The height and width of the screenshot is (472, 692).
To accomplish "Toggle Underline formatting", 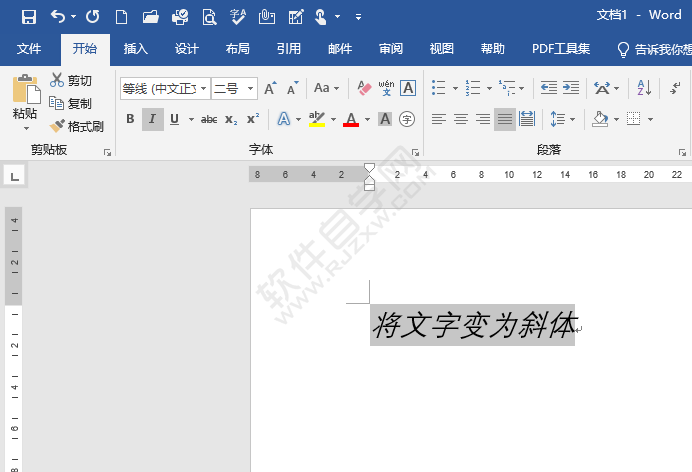I will tap(174, 119).
